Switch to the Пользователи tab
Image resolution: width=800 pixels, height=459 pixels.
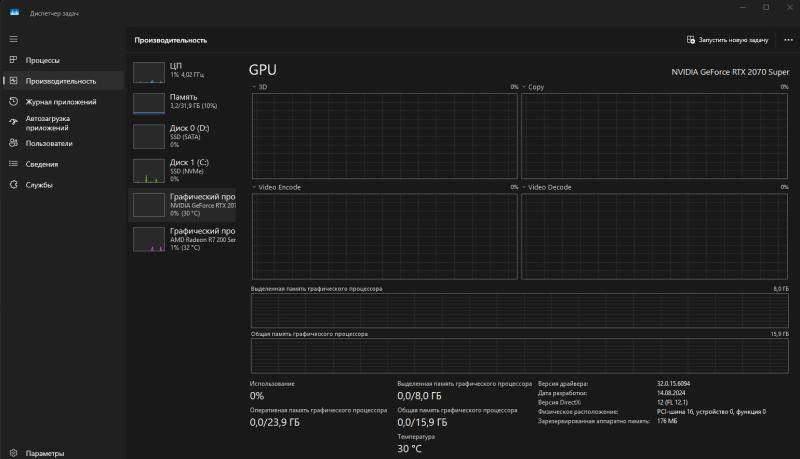coord(62,143)
